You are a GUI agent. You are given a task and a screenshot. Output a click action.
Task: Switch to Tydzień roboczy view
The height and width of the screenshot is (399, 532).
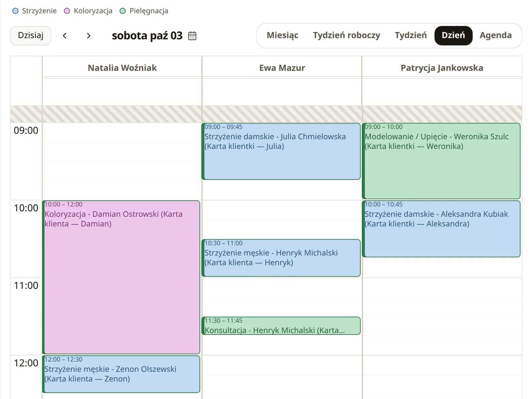tap(346, 36)
